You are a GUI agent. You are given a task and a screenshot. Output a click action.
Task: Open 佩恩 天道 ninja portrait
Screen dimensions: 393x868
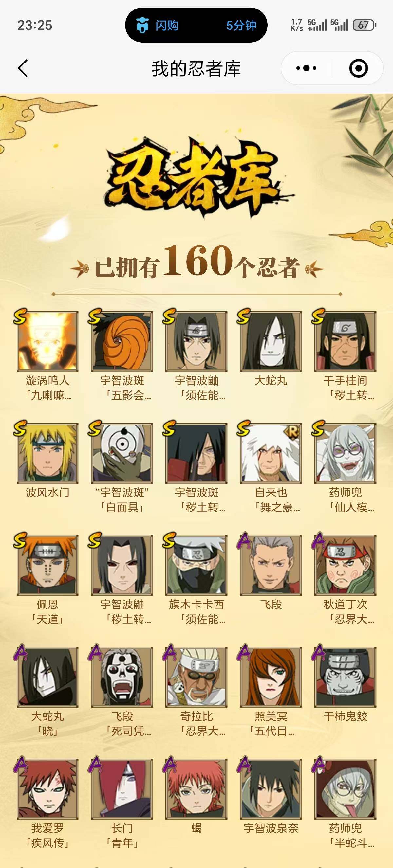[x=47, y=565]
